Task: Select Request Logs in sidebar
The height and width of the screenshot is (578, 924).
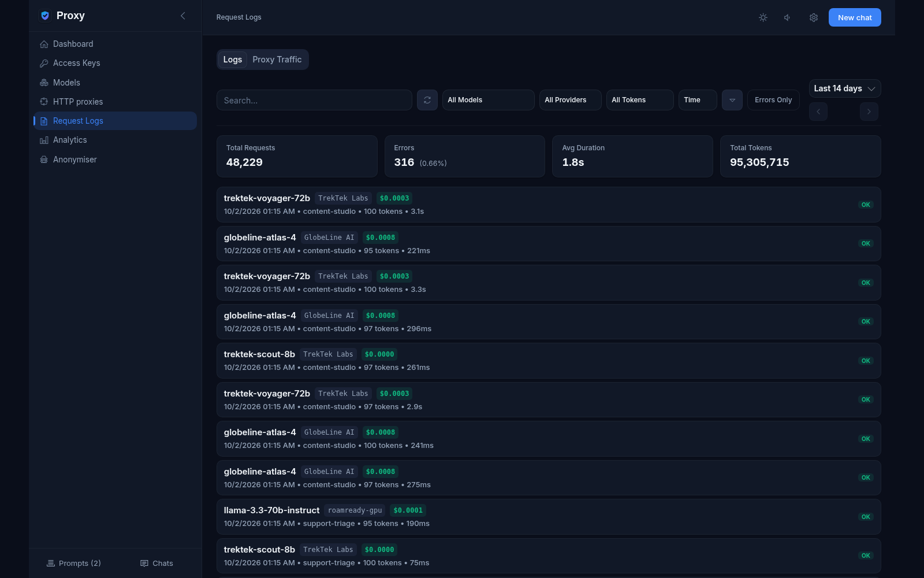Action: point(115,121)
